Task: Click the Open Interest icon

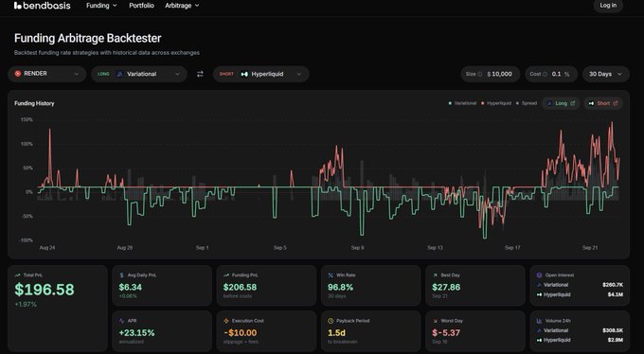Action: coord(539,275)
